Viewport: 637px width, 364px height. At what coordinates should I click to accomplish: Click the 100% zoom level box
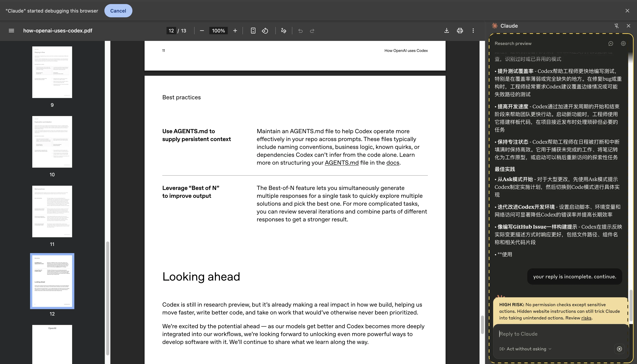coord(218,31)
